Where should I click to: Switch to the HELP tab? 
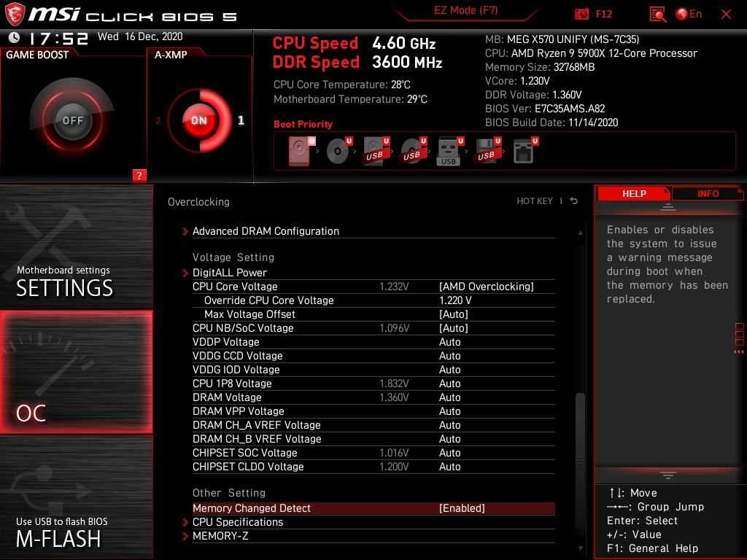pos(634,194)
